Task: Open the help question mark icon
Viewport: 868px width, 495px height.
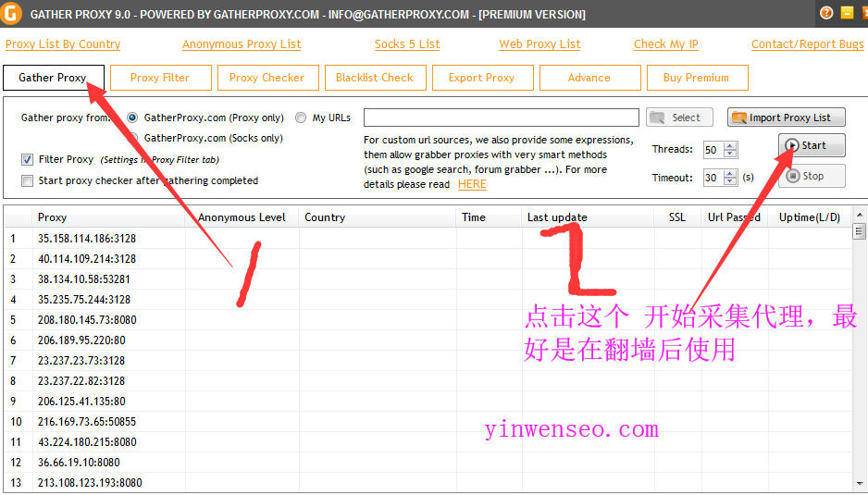Action: [x=826, y=13]
